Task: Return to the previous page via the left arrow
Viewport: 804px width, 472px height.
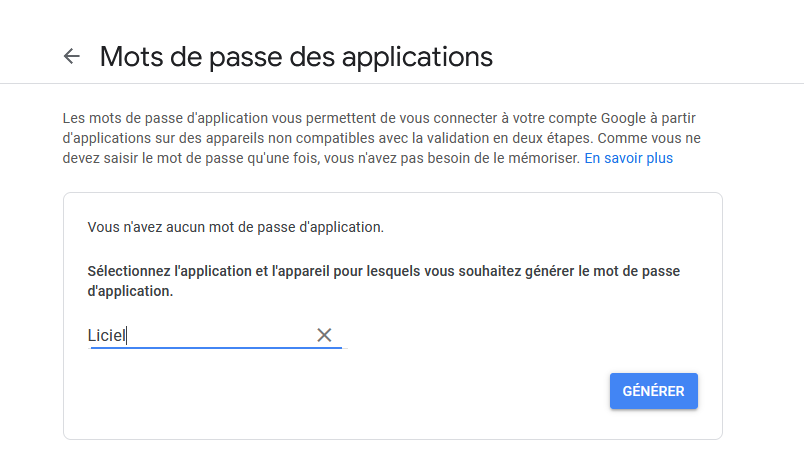Action: pyautogui.click(x=72, y=56)
